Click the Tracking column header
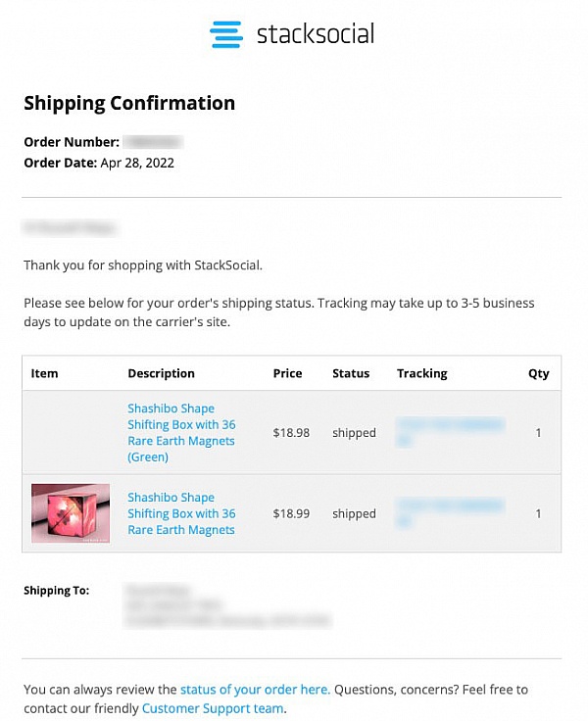The width and height of the screenshot is (588, 721). (x=421, y=373)
